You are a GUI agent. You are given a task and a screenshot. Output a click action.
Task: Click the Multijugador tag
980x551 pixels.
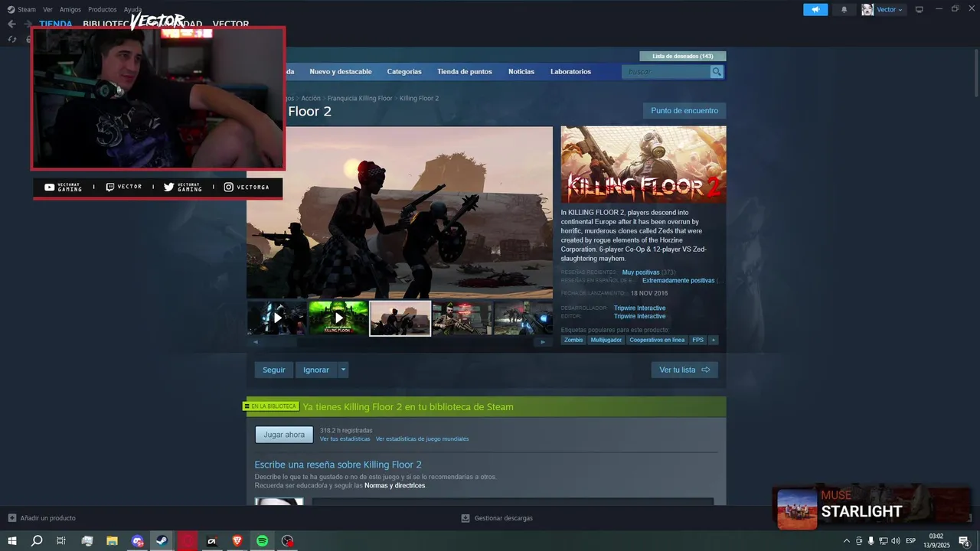point(606,340)
